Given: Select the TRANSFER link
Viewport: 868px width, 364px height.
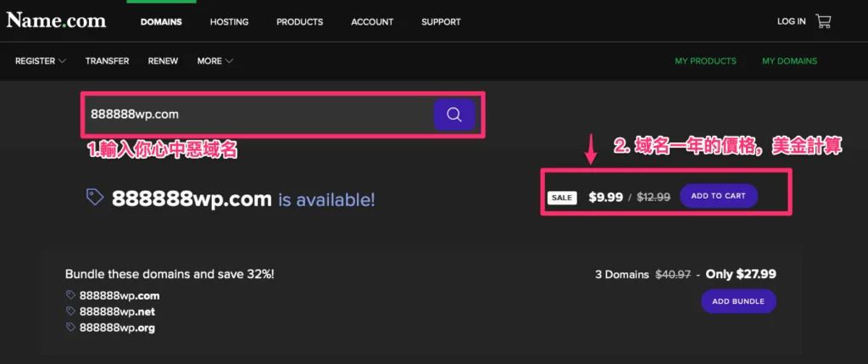Looking at the screenshot, I should pyautogui.click(x=107, y=61).
